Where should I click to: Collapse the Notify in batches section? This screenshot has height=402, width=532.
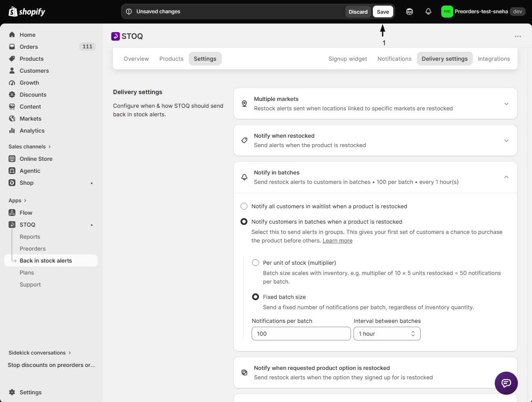click(506, 177)
